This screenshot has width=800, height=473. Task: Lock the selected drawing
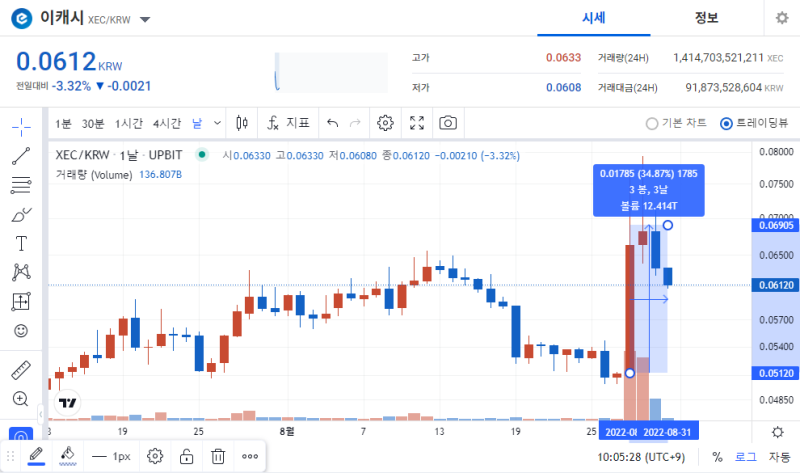pyautogui.click(x=186, y=456)
